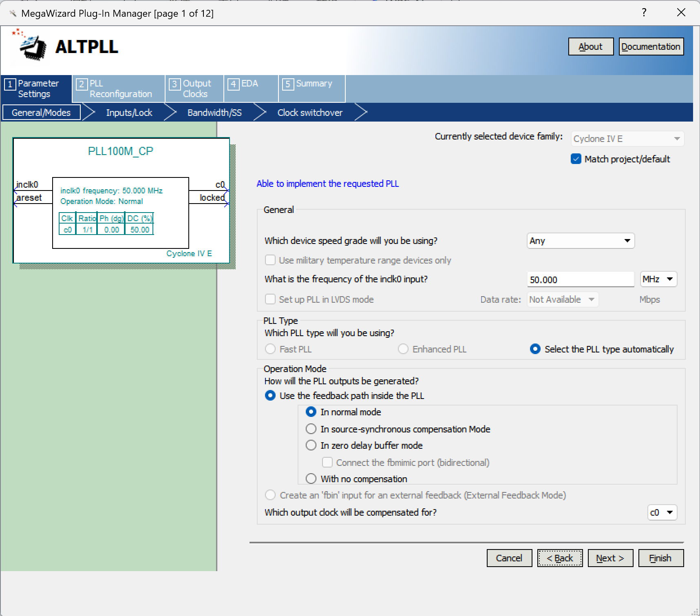The image size is (700, 616).
Task: Choose In normal mode option
Action: [311, 412]
